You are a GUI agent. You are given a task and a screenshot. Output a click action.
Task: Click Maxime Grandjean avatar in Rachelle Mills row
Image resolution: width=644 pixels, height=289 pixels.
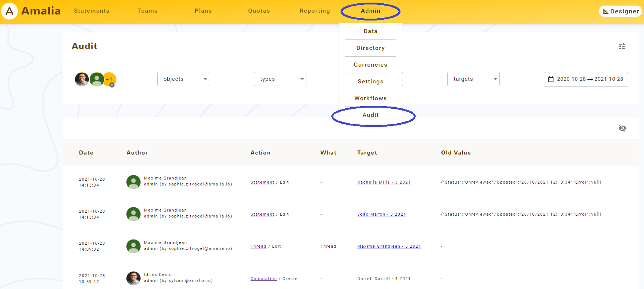point(133,182)
